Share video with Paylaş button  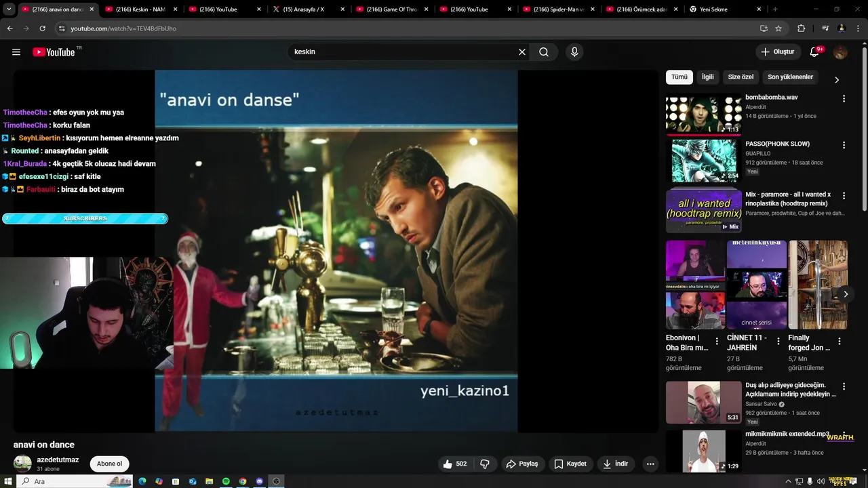521,464
